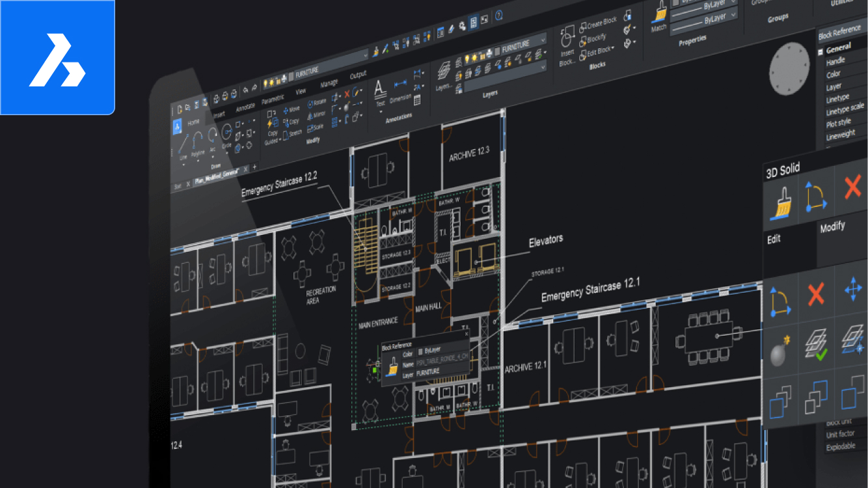Expand the Edit Block dropdown arrow
This screenshot has width=868, height=488.
(x=612, y=49)
